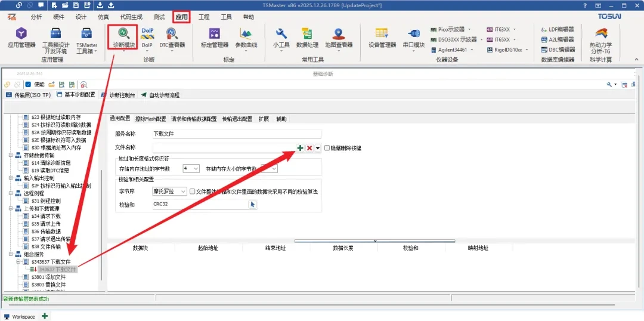Viewport: 644px width, 321px height.
Task: Open the A2L编辑器 editor
Action: (558, 39)
